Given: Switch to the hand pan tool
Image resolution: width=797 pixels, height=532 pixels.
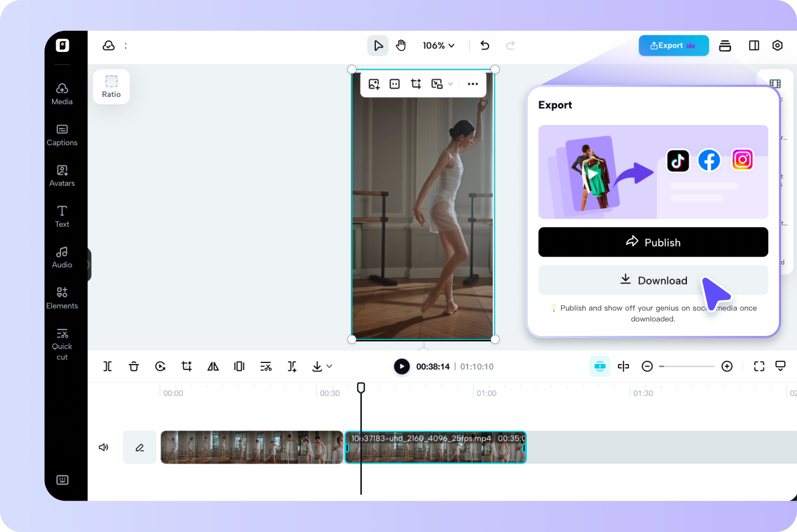Looking at the screenshot, I should click(x=401, y=46).
